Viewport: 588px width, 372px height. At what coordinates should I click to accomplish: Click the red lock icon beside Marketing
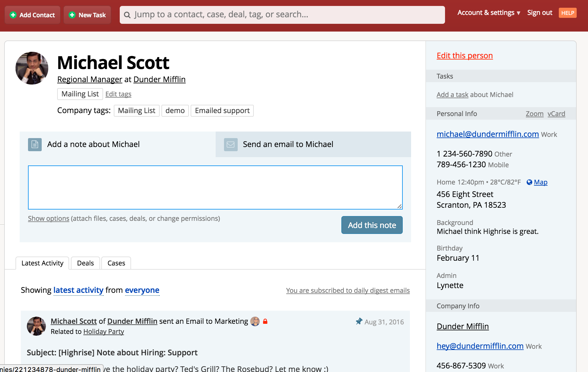click(265, 321)
